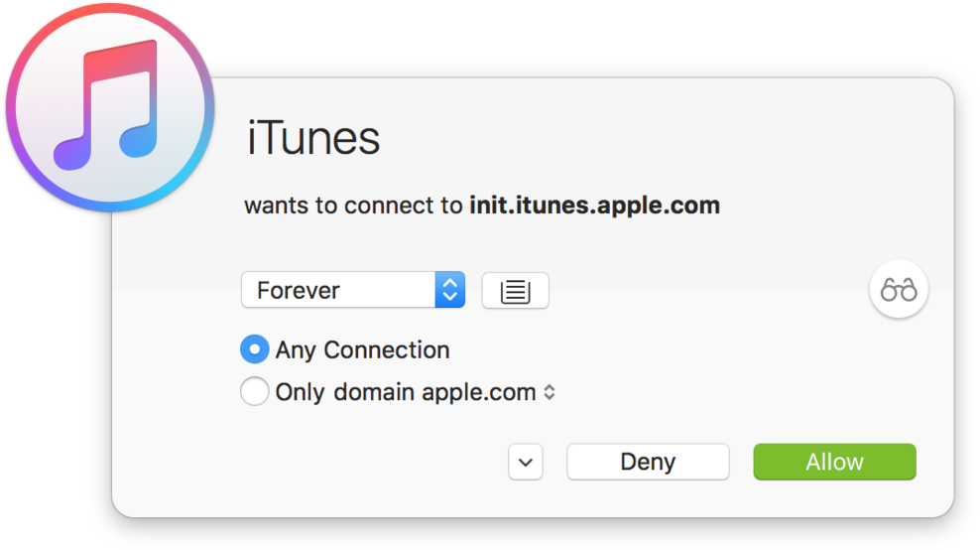Click the blue up-down arrows beside Forever
980x550 pixels.
tap(450, 290)
